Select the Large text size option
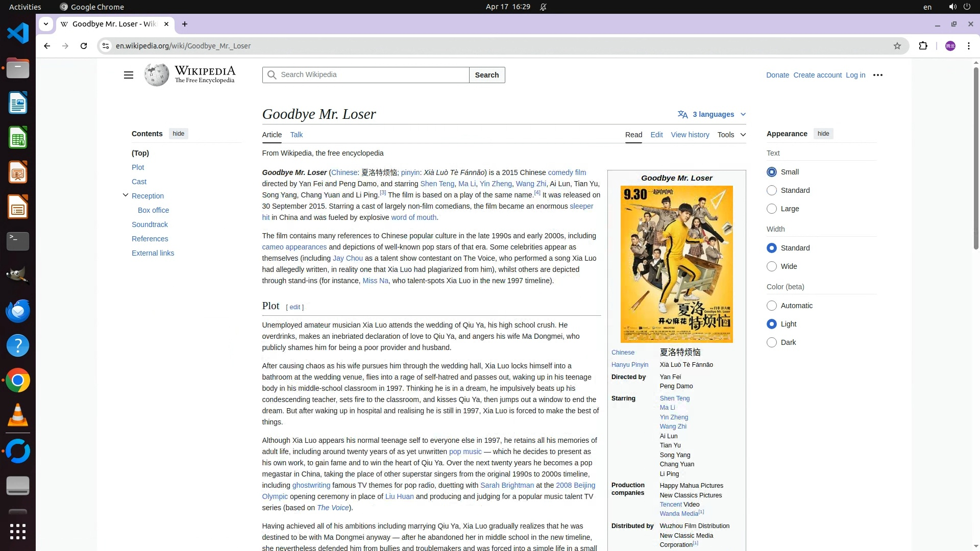 pos(772,209)
